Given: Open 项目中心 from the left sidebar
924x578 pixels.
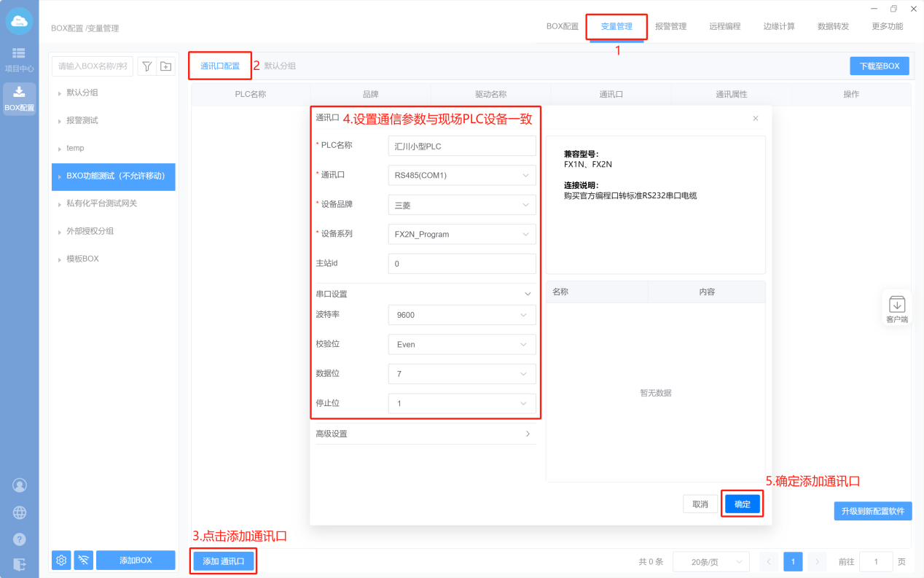Looking at the screenshot, I should click(19, 59).
